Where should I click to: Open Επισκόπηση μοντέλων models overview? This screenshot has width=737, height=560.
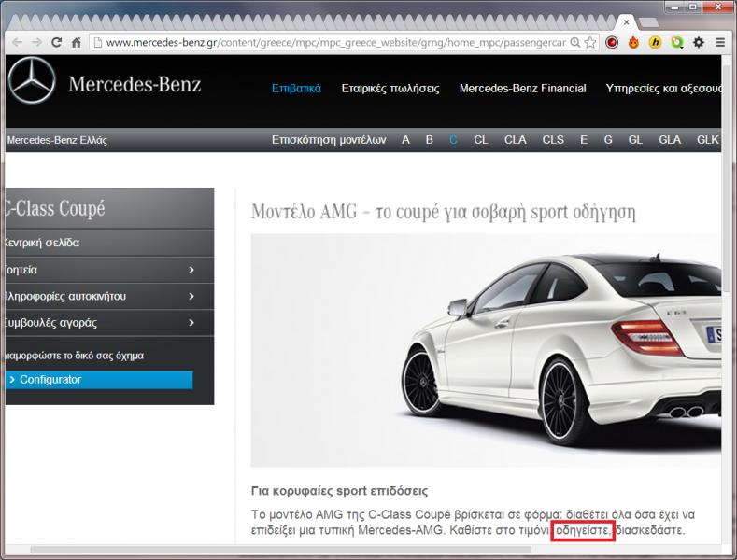pos(329,140)
